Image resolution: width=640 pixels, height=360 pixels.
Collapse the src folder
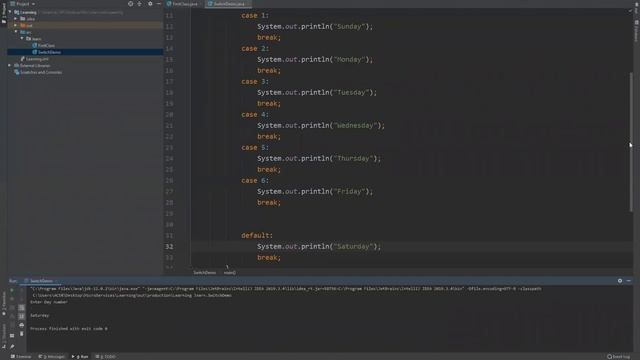[x=16, y=32]
